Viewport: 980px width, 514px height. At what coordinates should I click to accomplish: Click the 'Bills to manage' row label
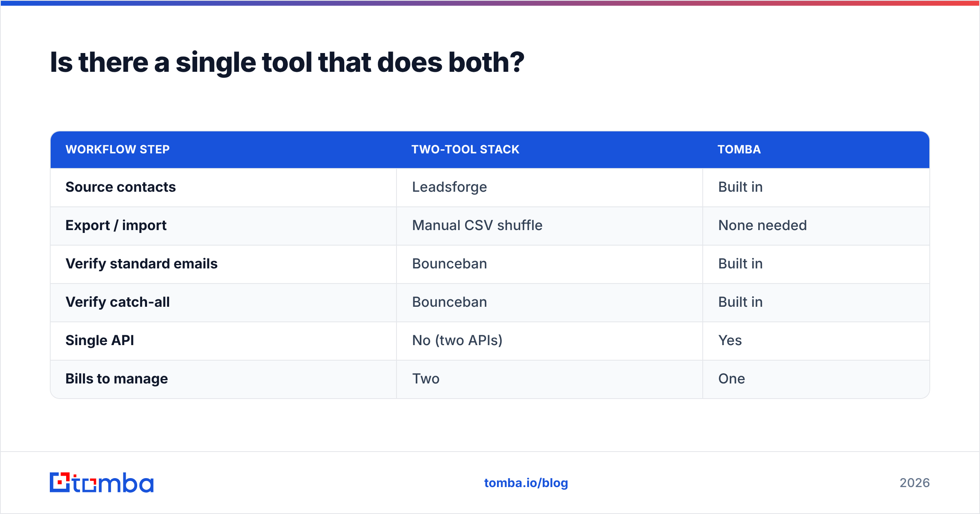point(117,379)
